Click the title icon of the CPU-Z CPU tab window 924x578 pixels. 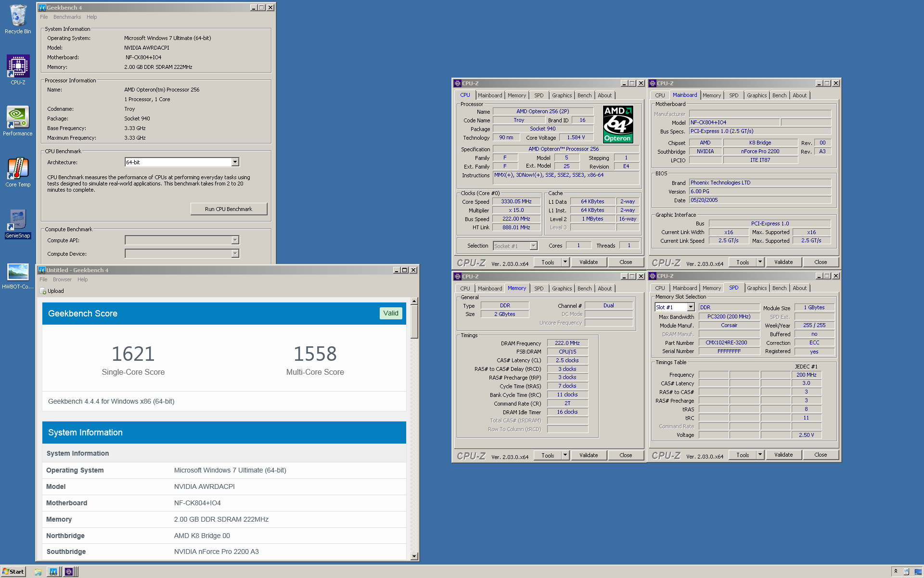pyautogui.click(x=458, y=83)
